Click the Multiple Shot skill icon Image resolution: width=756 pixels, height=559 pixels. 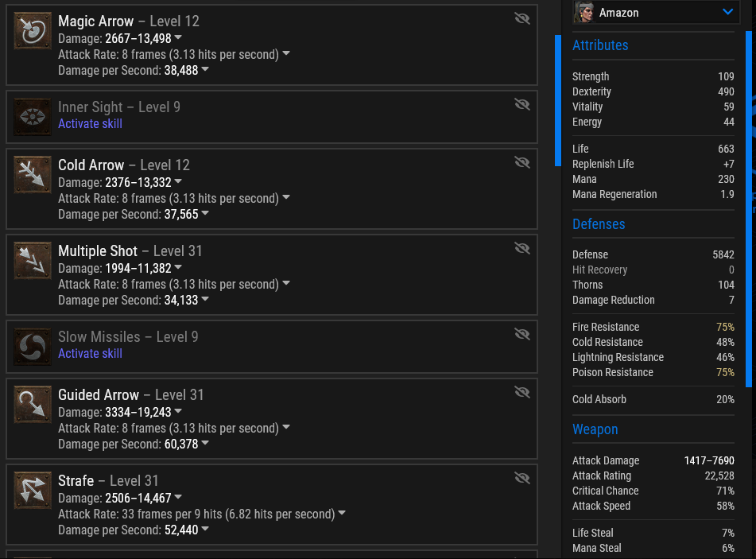(x=33, y=260)
